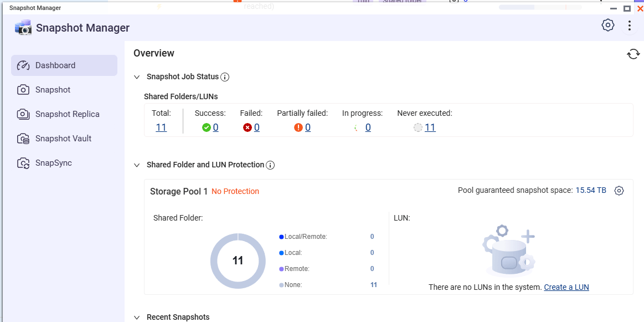Image resolution: width=644 pixels, height=322 pixels.
Task: Open the Success count 0 link
Action: [x=215, y=127]
